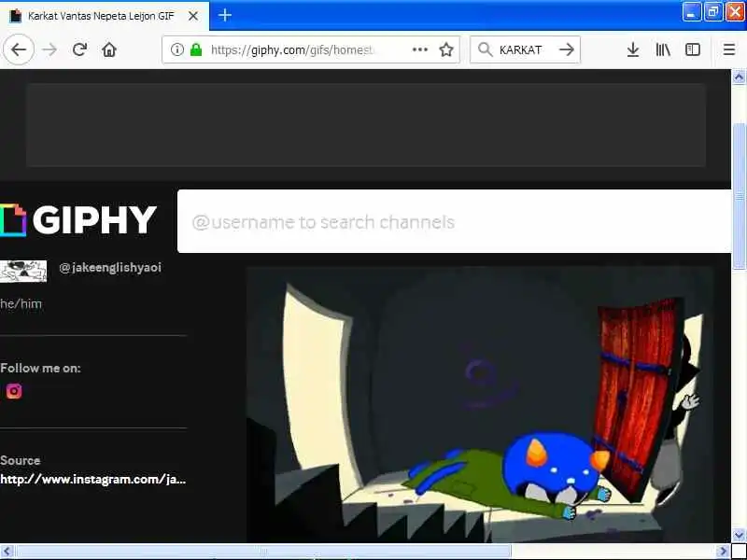Click the vertical scrollbar down arrow

coord(739,535)
